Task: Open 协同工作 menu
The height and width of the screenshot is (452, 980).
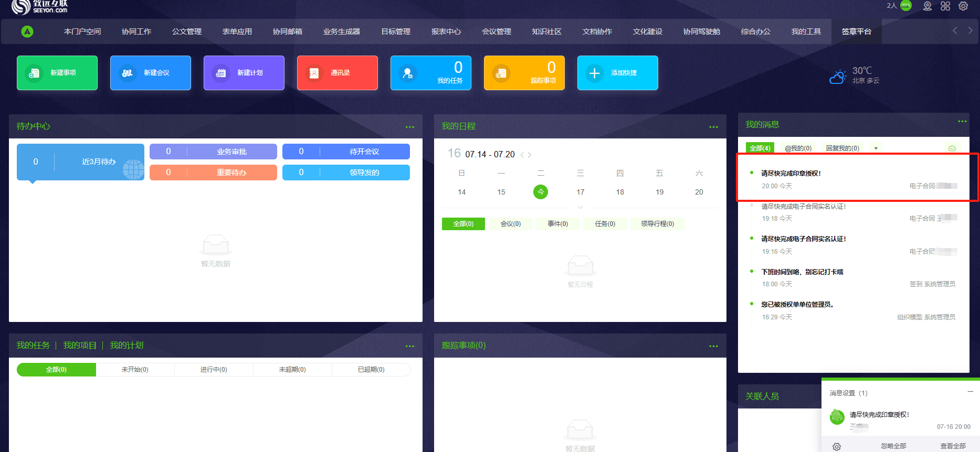Action: (x=136, y=31)
